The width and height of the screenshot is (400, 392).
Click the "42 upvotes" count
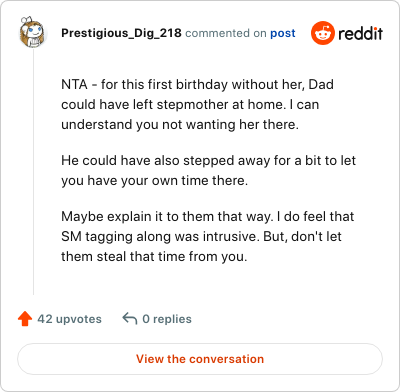(69, 319)
